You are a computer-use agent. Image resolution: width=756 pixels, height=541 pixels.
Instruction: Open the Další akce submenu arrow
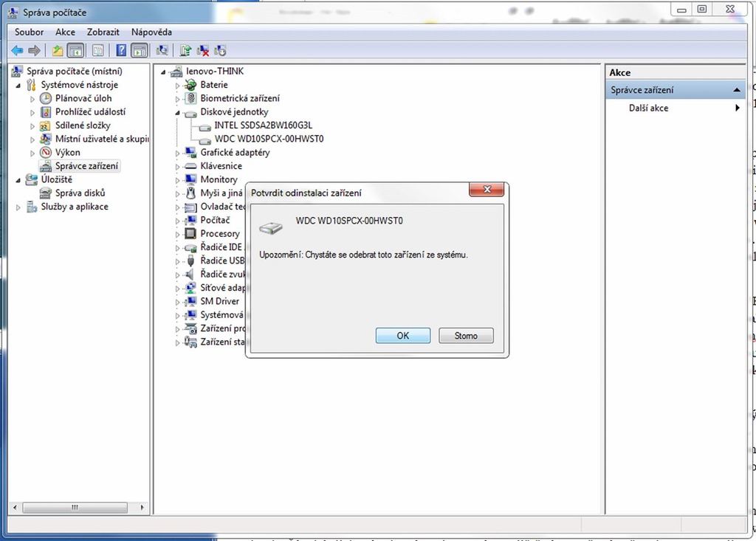(737, 108)
